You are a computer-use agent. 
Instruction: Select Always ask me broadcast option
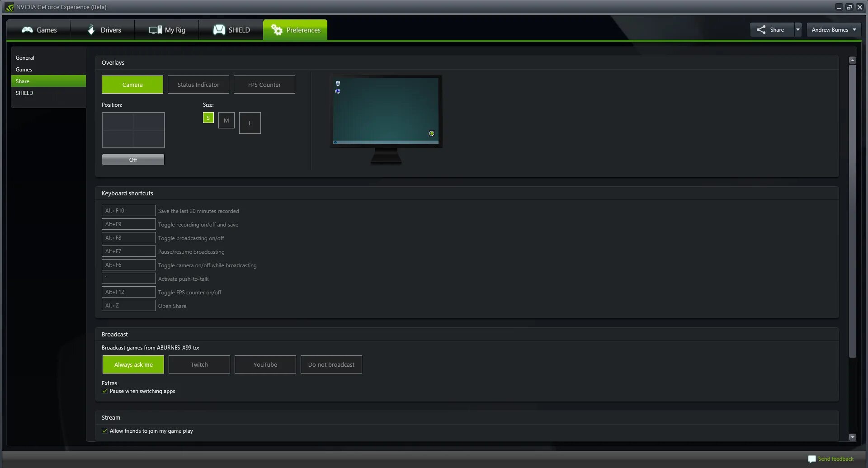click(133, 364)
